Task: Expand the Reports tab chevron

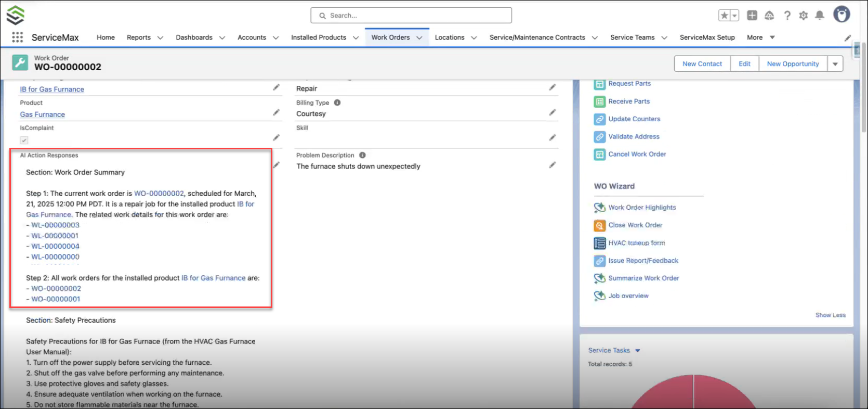Action: [160, 37]
